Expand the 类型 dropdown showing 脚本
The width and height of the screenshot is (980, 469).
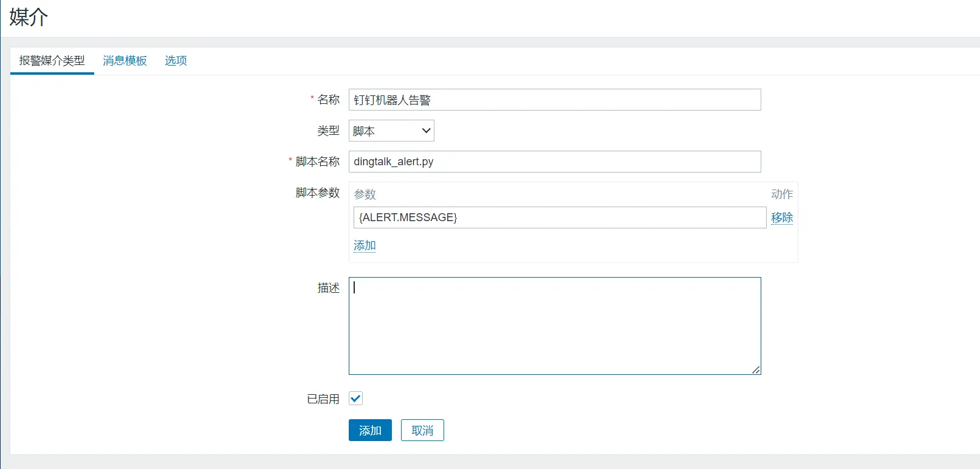391,131
